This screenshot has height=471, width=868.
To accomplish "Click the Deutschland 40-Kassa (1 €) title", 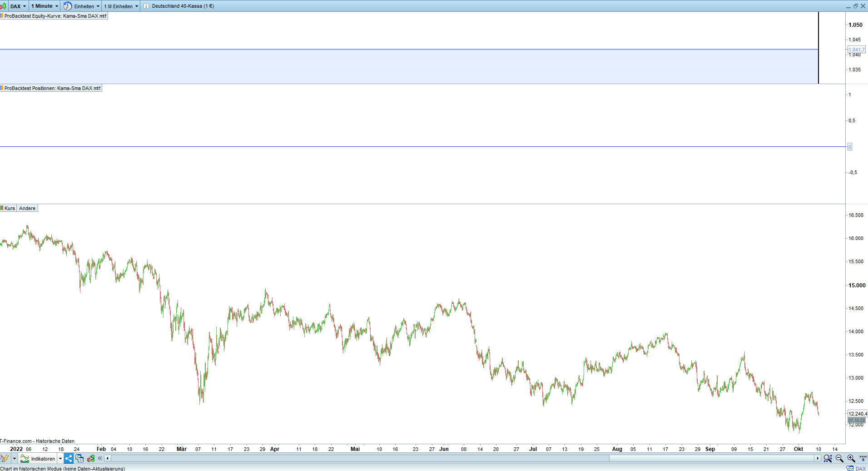I will [183, 6].
